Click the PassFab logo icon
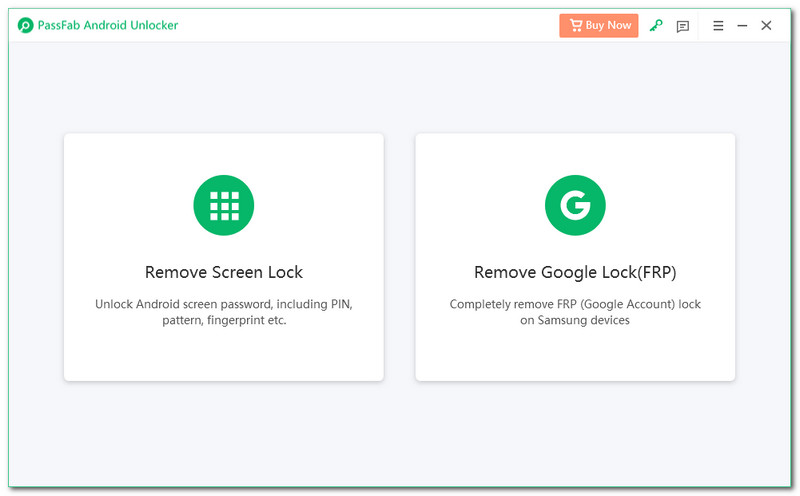This screenshot has height=496, width=800. (x=25, y=25)
